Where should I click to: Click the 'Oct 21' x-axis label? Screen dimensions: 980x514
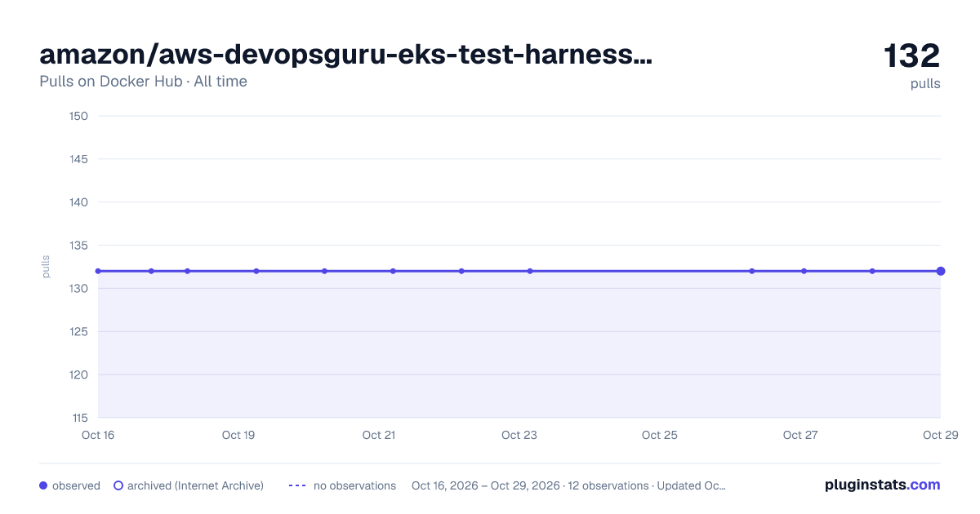pyautogui.click(x=379, y=435)
